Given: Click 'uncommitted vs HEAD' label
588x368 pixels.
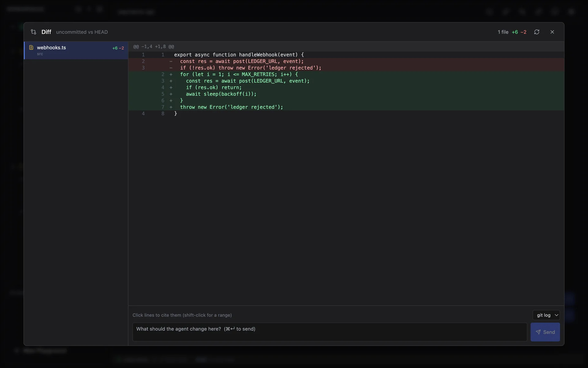Looking at the screenshot, I should tap(82, 32).
